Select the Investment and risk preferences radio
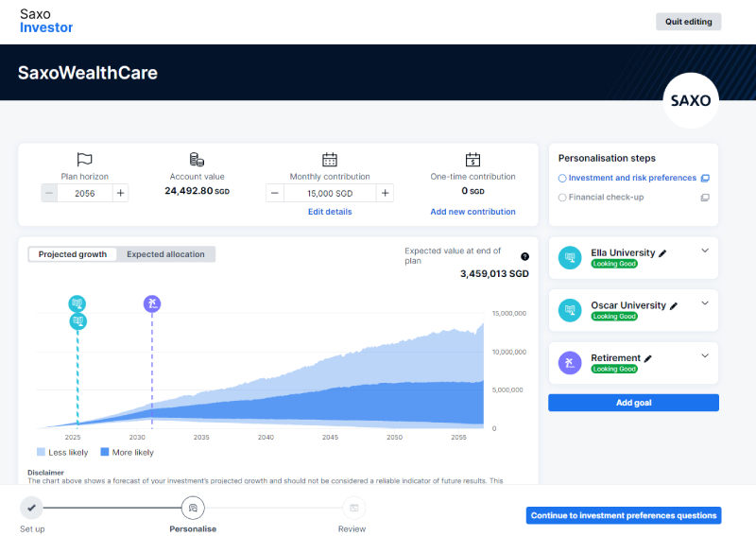756x536 pixels. (x=562, y=178)
